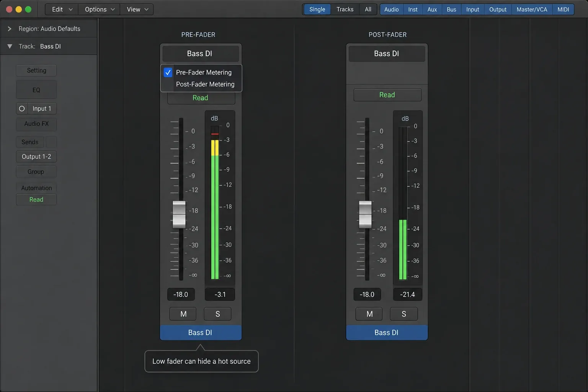Open Read automation on post-fader strip

coord(387,95)
